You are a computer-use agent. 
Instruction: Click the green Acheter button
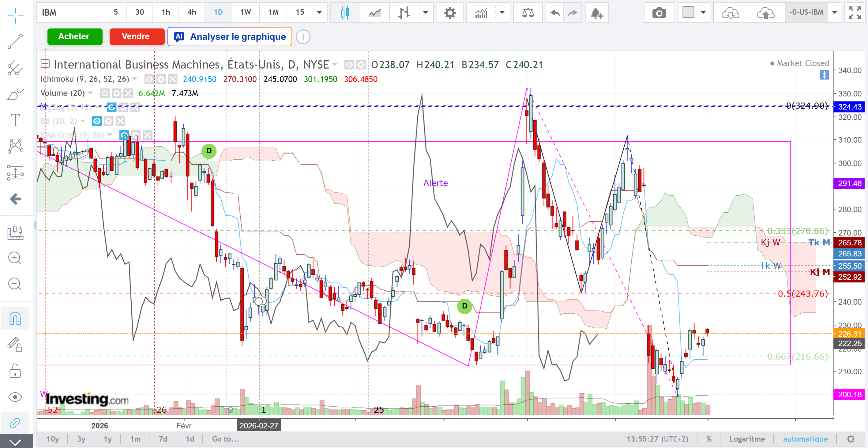point(74,36)
